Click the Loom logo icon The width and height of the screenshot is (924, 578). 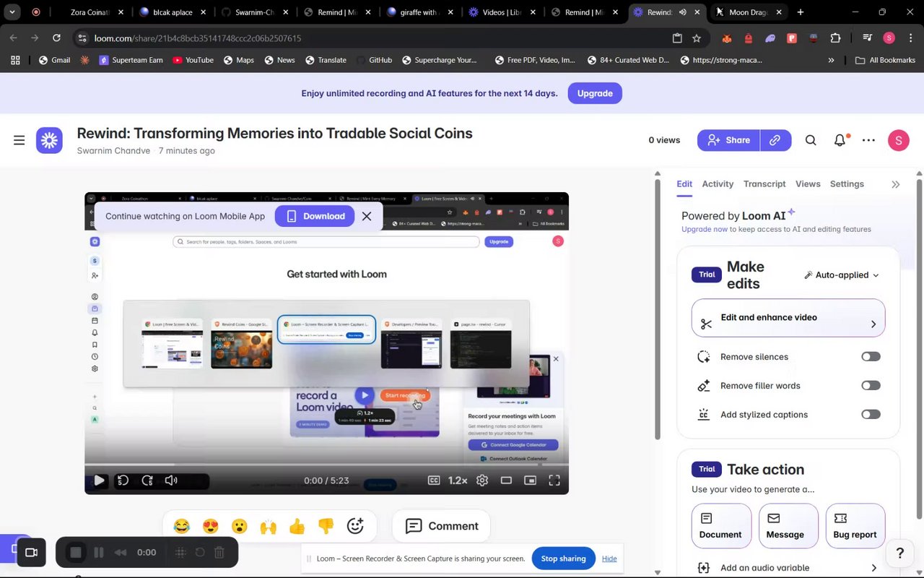point(50,140)
